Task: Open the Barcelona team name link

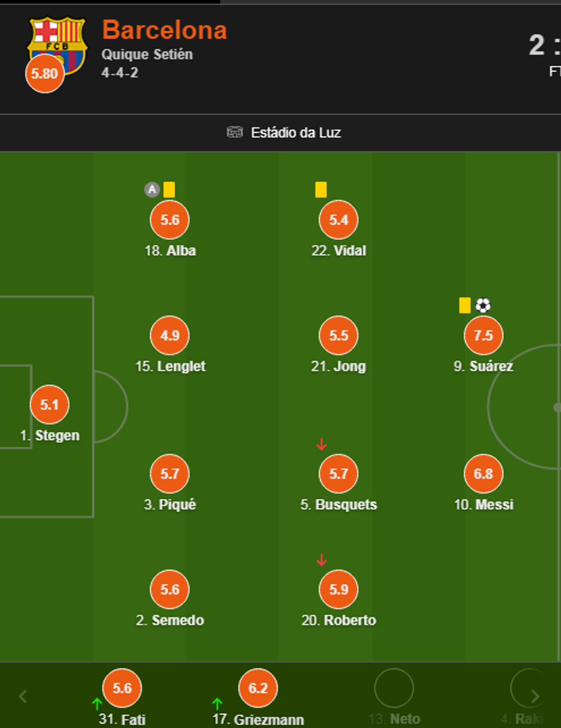Action: coord(164,30)
